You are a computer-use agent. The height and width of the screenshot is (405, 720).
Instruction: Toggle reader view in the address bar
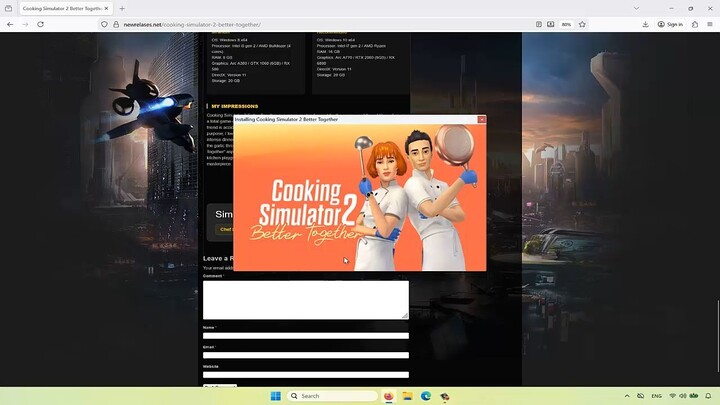[539, 24]
